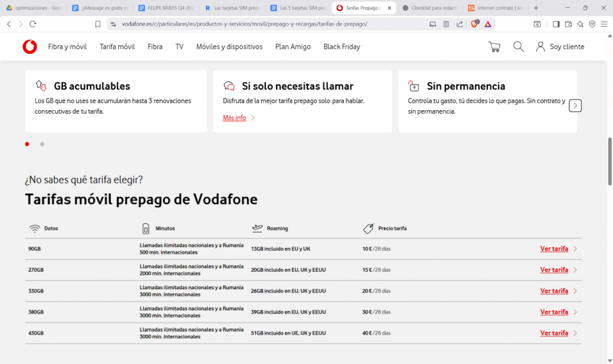Open a new browser tab
Image resolution: width=613 pixels, height=364 pixels.
coord(536,8)
